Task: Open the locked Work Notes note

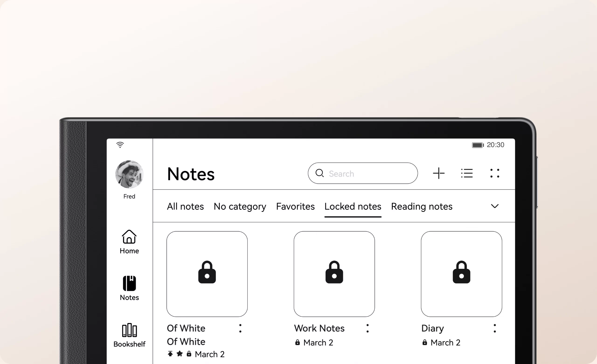Action: pyautogui.click(x=334, y=273)
